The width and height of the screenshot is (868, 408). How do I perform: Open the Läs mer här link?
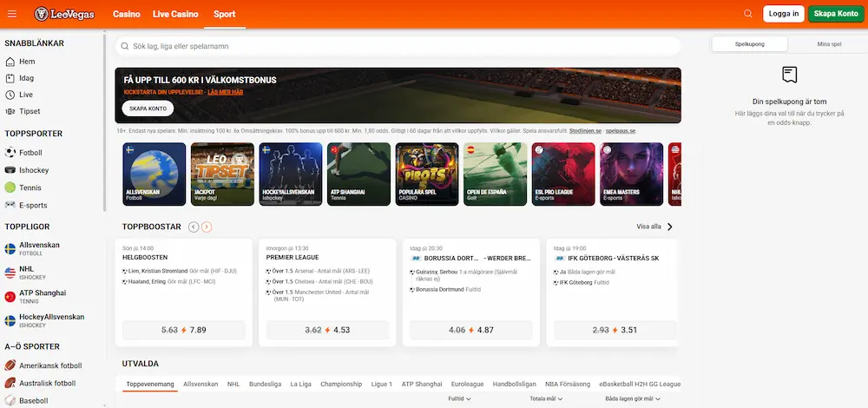coord(226,92)
